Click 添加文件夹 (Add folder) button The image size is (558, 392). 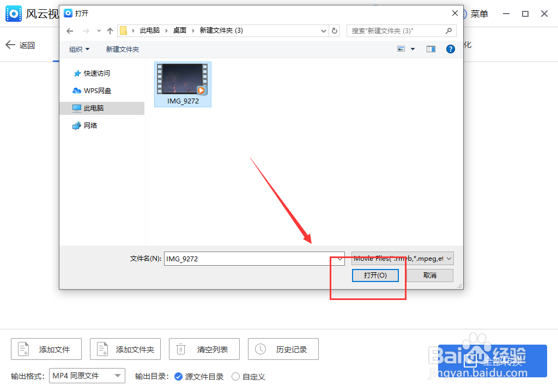pos(125,350)
